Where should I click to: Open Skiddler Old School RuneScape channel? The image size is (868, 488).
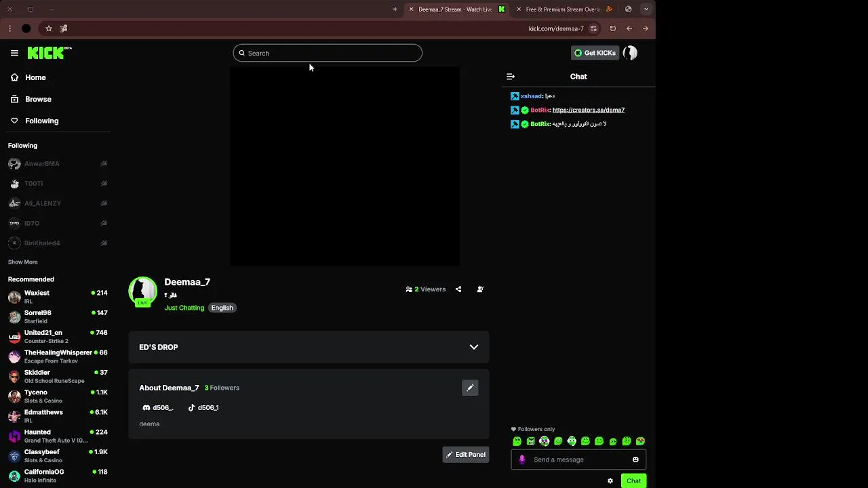[57, 376]
